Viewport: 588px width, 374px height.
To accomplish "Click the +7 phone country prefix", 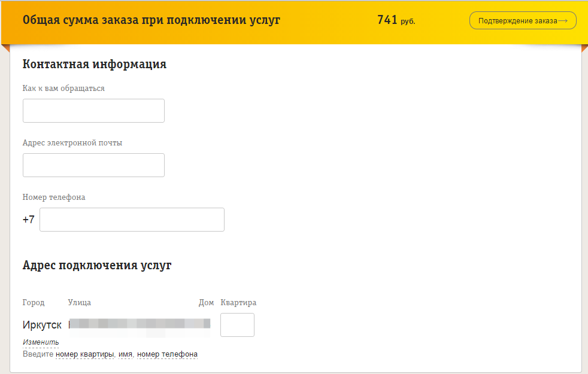I will point(29,220).
